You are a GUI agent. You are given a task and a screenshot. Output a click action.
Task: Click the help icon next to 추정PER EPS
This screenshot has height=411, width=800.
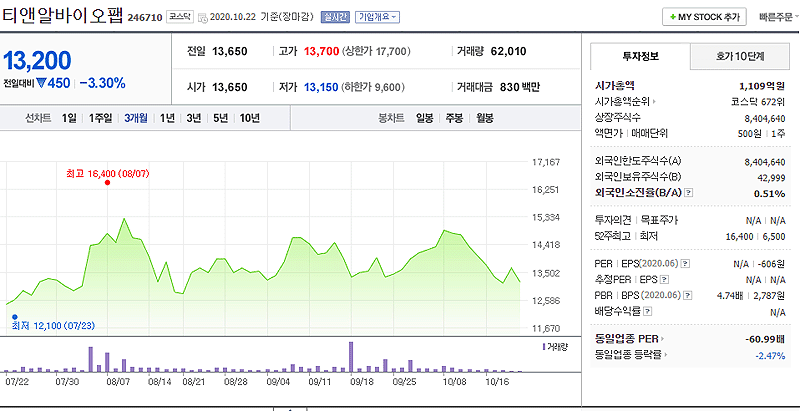click(664, 279)
